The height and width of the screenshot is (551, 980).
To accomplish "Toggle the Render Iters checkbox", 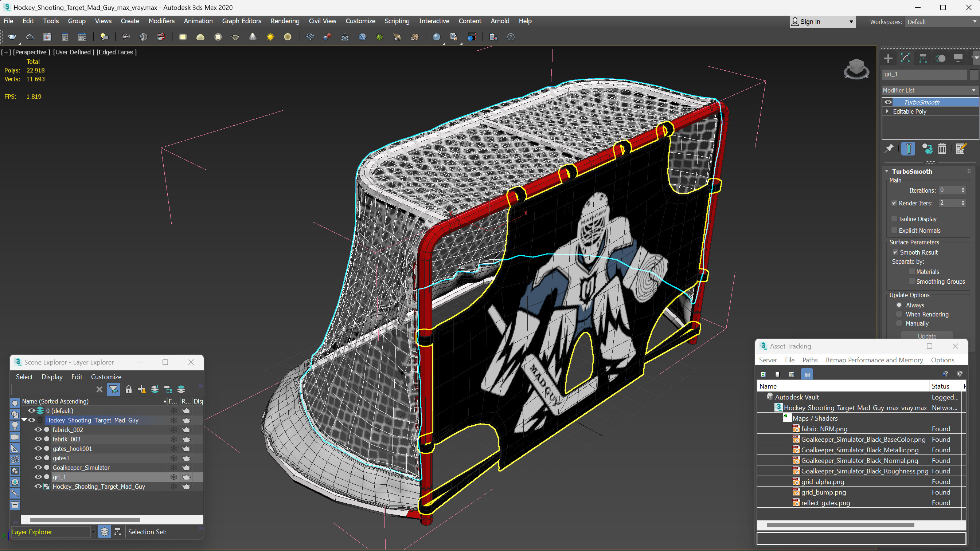I will point(894,203).
